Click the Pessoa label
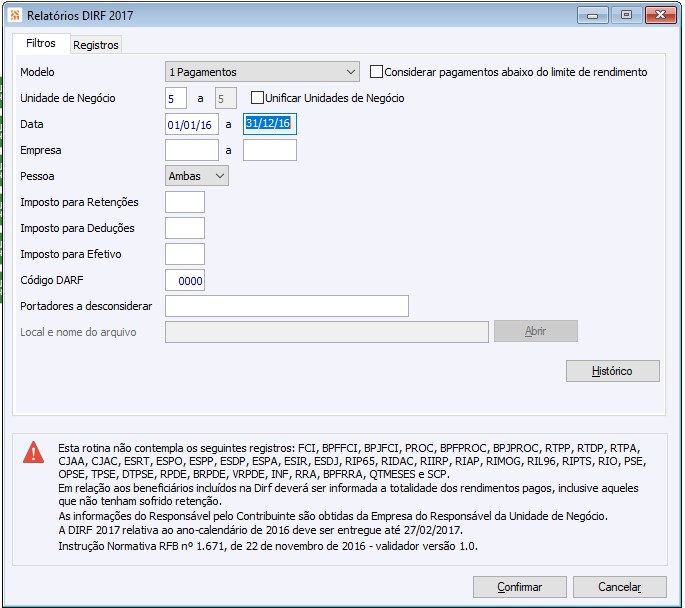Screen dimensions: 685x608 coord(37,176)
